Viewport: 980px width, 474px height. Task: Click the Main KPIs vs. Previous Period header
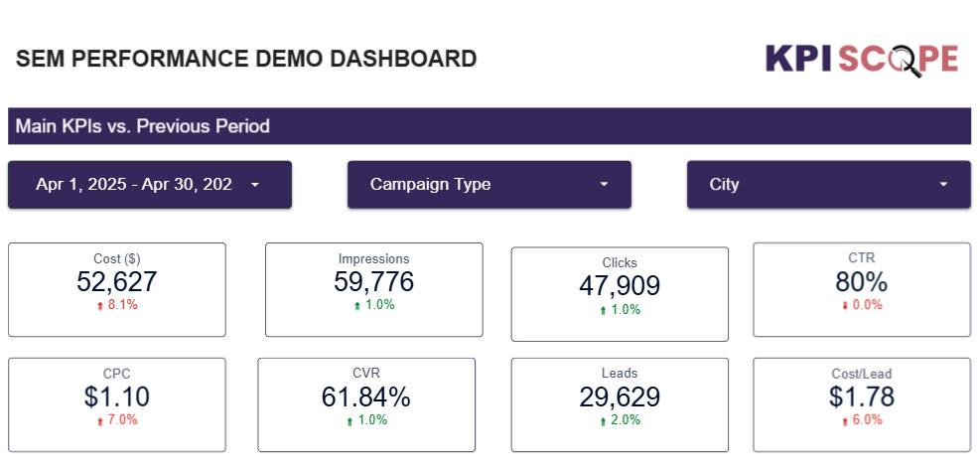pos(489,126)
